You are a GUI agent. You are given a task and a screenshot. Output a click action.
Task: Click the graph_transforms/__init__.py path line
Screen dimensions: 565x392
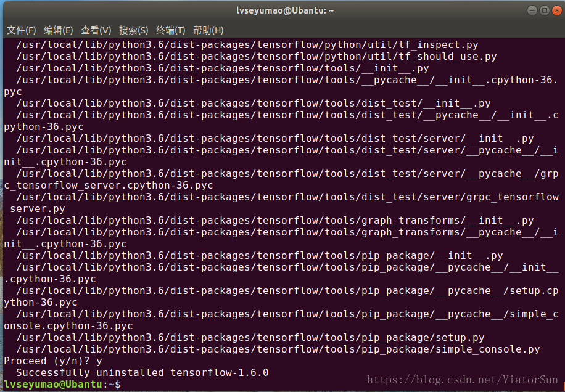tap(275, 221)
